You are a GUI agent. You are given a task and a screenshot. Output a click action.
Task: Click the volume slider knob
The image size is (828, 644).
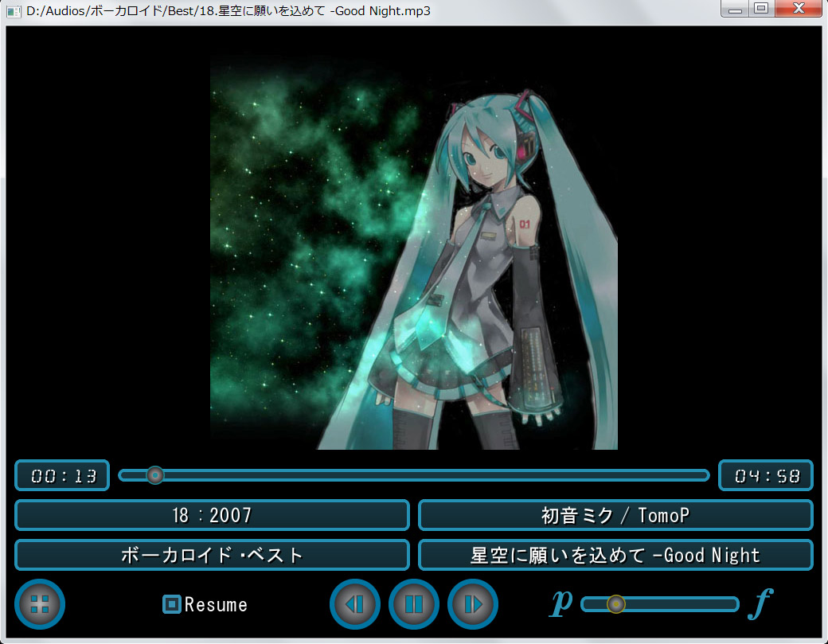click(615, 604)
